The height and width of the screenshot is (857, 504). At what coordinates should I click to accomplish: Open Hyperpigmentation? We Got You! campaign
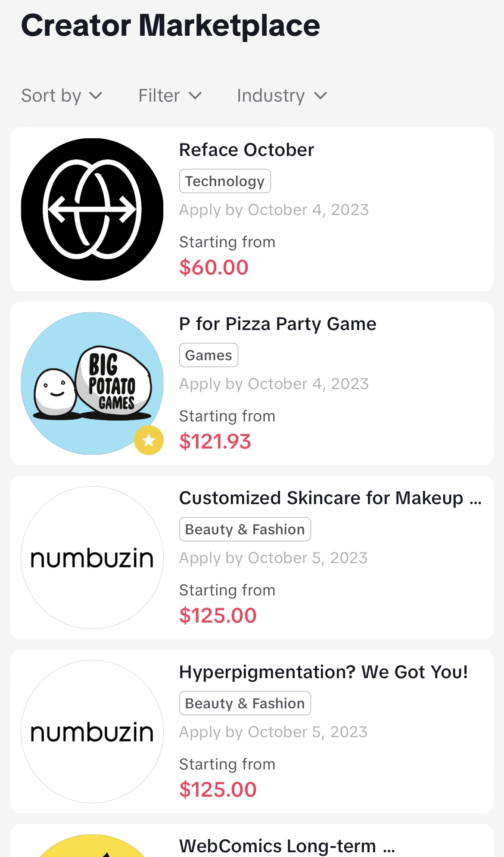[x=324, y=672]
